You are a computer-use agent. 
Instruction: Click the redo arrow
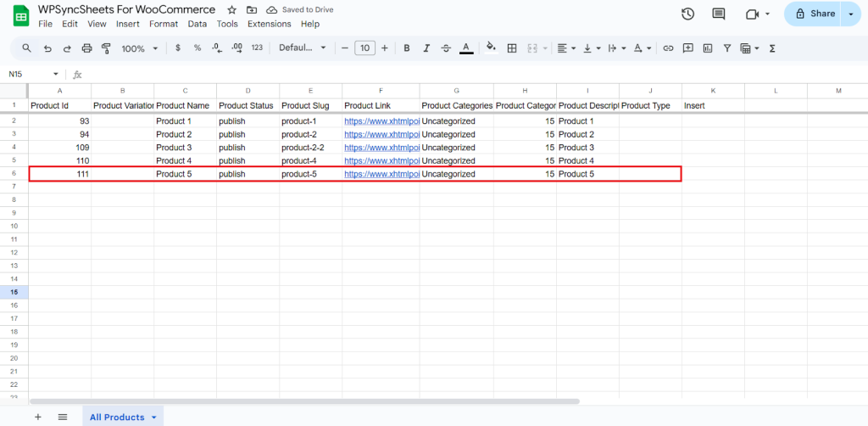[x=67, y=48]
